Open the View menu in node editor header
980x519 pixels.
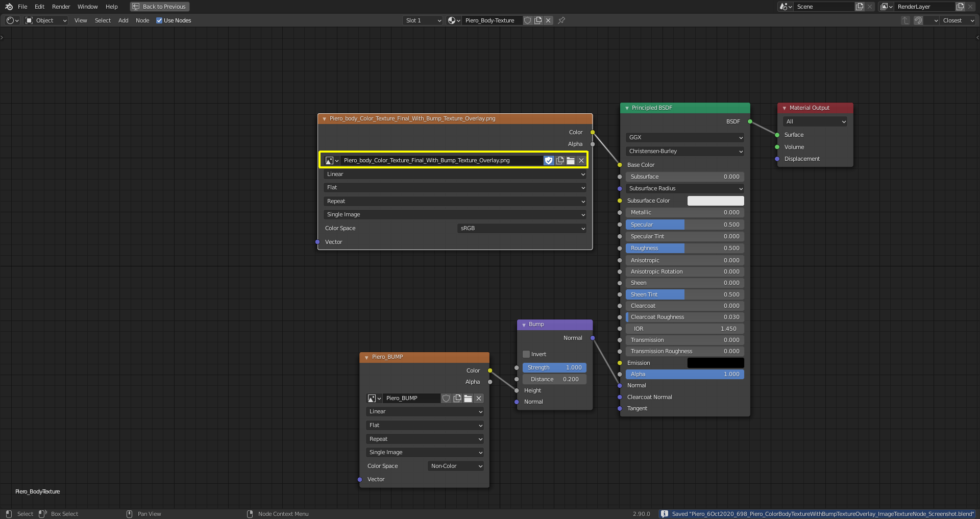pos(81,20)
